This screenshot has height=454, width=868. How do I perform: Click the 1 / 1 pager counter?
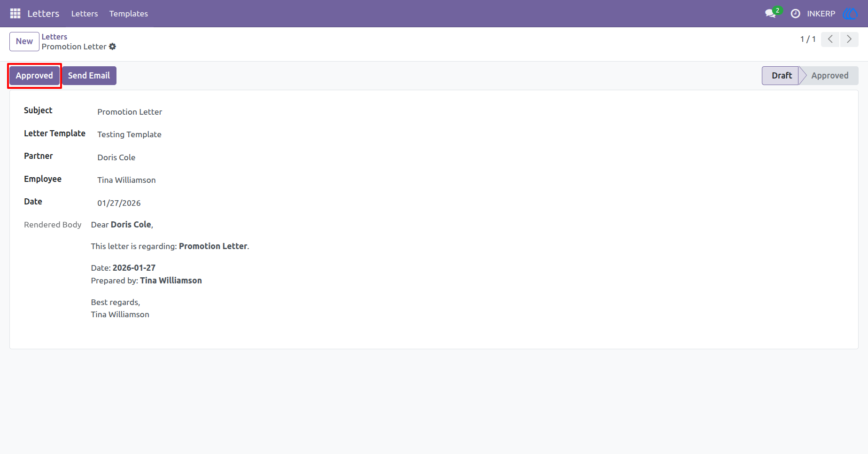point(808,39)
